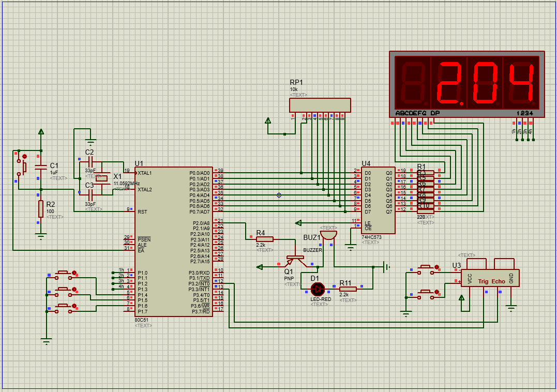Click the ground symbol above capacitor C2
Image resolution: width=557 pixels, height=392 pixels.
pos(91,142)
